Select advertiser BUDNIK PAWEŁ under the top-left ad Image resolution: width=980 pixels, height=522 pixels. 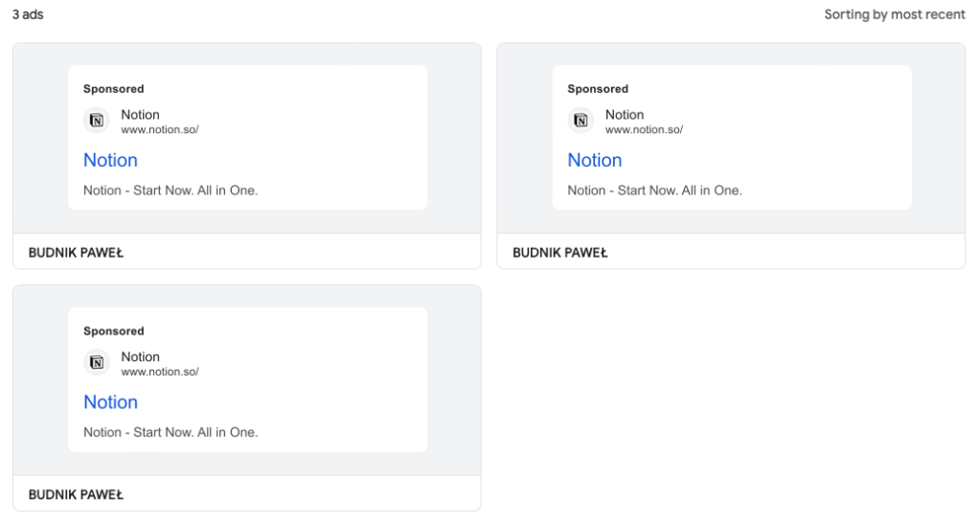(x=77, y=253)
